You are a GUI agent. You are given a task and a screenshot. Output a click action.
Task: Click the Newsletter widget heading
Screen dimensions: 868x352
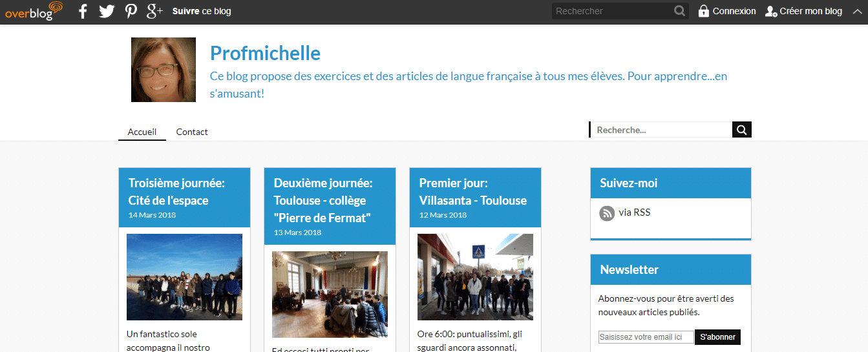pos(630,270)
